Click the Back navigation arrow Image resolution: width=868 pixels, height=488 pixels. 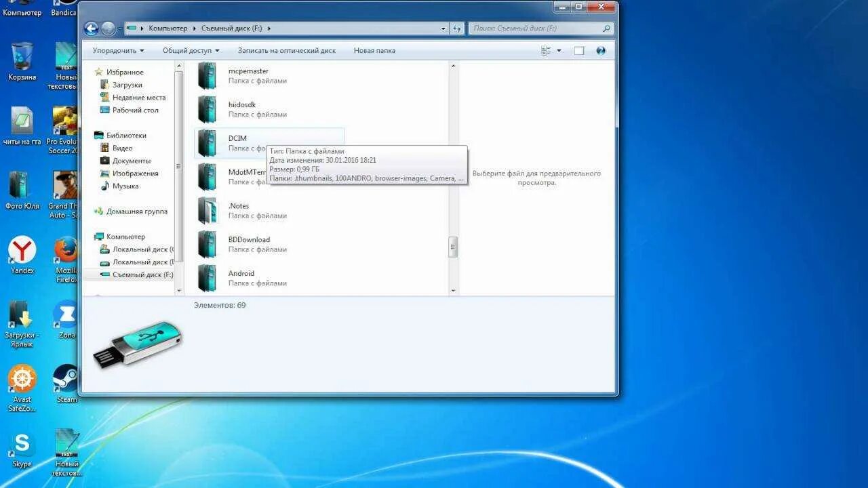tap(92, 28)
